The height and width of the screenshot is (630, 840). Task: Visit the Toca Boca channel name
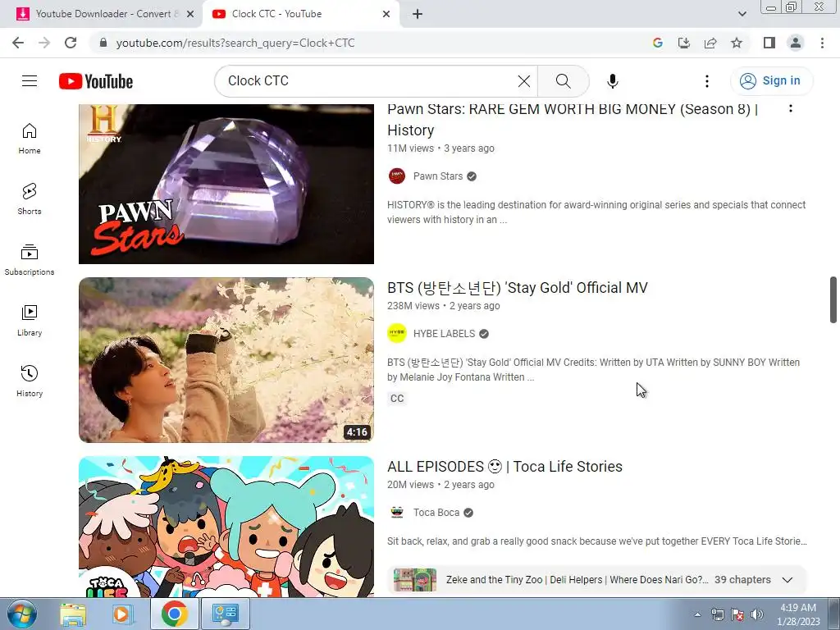pos(436,513)
